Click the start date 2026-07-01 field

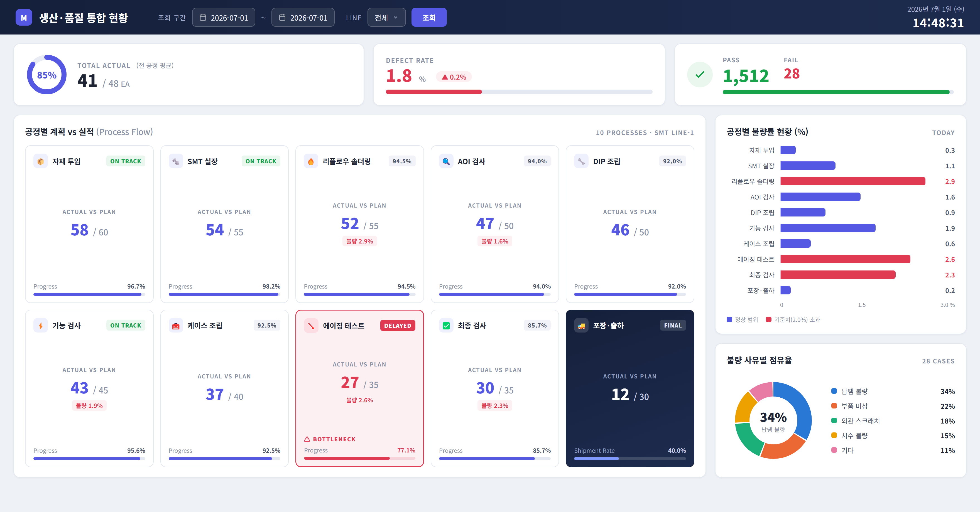point(224,18)
